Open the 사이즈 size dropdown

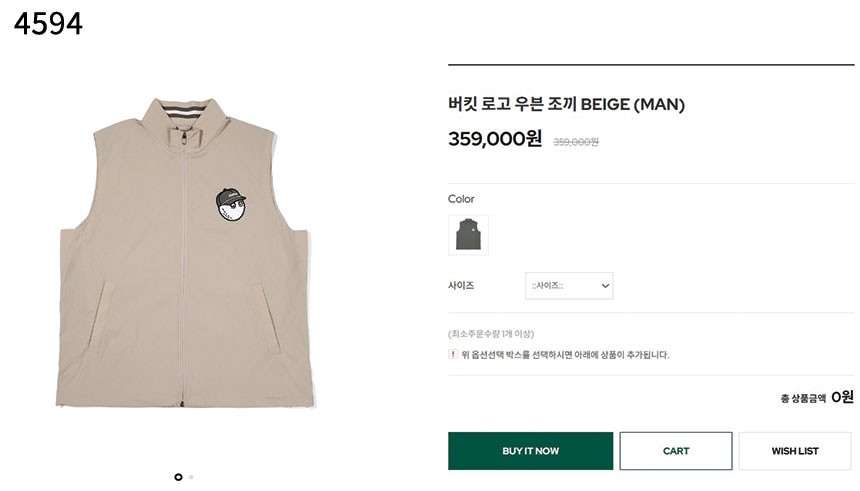[x=568, y=286]
